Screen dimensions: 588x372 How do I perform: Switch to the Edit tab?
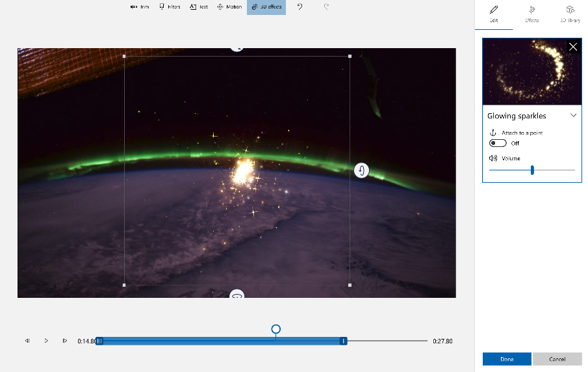494,14
